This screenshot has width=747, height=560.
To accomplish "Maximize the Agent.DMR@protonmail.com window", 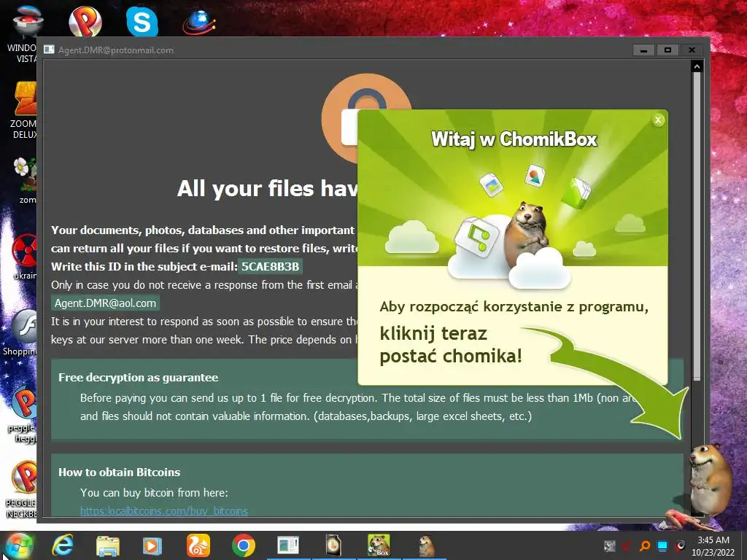I will 667,50.
